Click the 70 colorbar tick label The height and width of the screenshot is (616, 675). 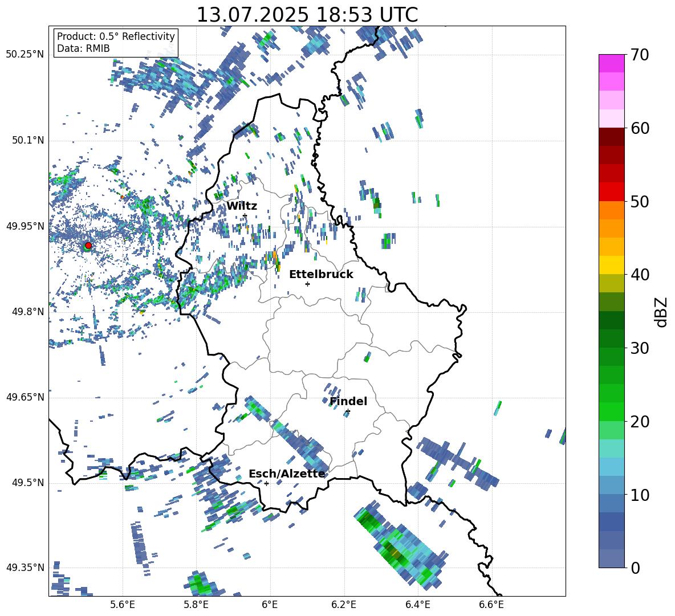(640, 55)
